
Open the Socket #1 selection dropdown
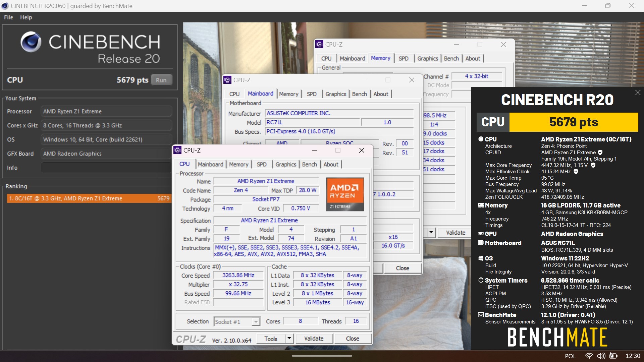pyautogui.click(x=256, y=322)
